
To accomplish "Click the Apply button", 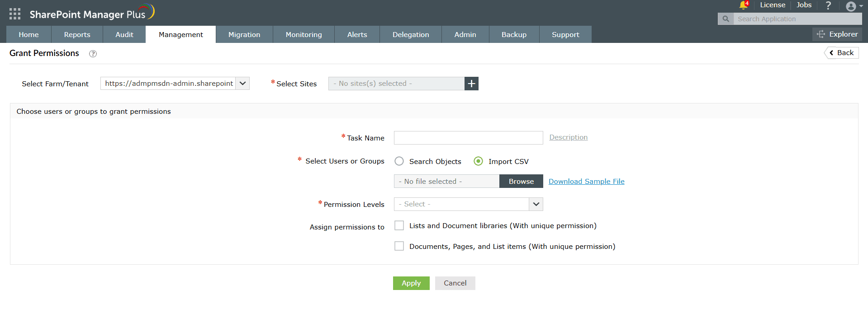I will point(411,283).
